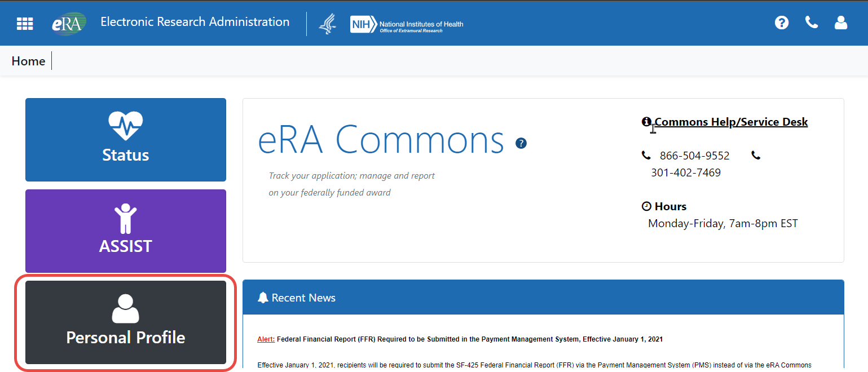Image resolution: width=868 pixels, height=372 pixels.
Task: Click the phone contact icon in header
Action: (x=812, y=23)
